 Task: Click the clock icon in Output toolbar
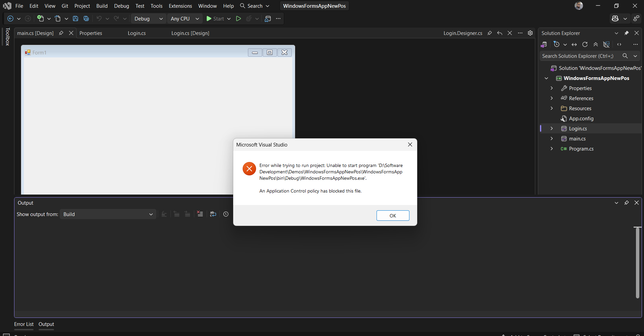(226, 214)
